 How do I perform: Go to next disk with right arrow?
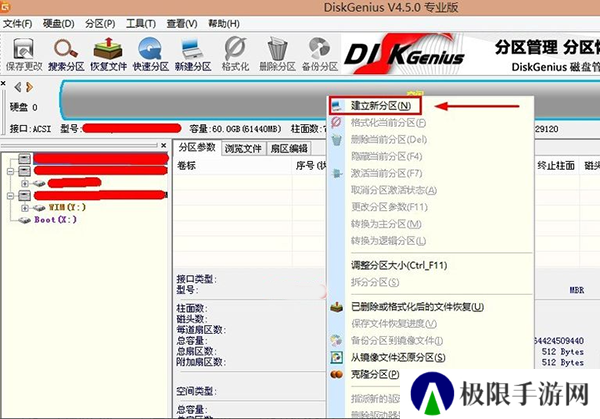(x=29, y=87)
